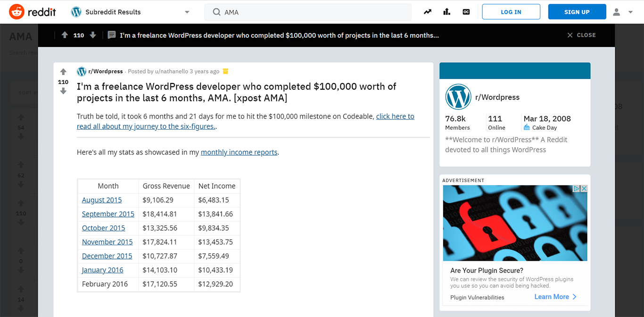The image size is (644, 317).
Task: Click the 76.8k Members stat
Action: pos(457,123)
